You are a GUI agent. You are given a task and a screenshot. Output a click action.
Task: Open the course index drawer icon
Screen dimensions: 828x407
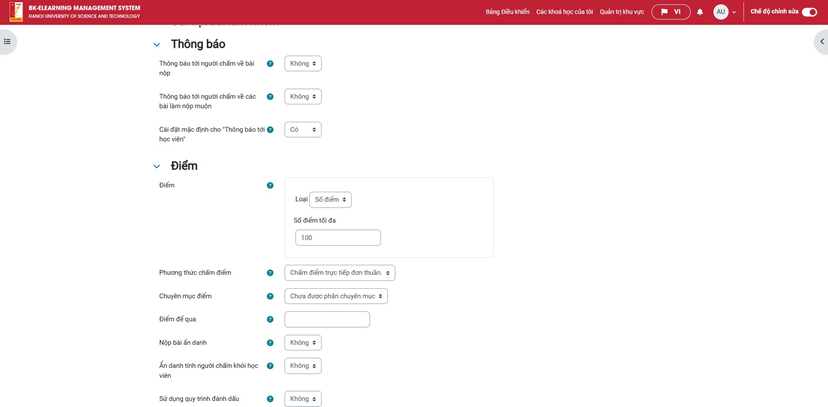coord(7,41)
